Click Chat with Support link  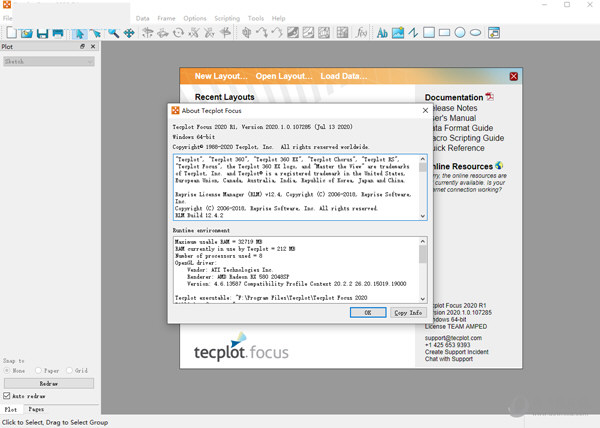tap(448, 359)
